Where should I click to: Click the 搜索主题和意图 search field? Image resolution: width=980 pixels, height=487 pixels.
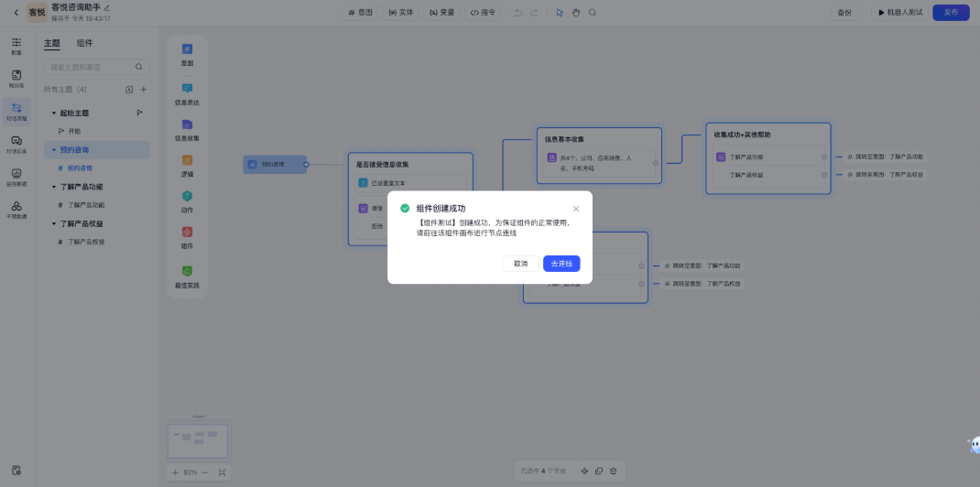pyautogui.click(x=92, y=67)
